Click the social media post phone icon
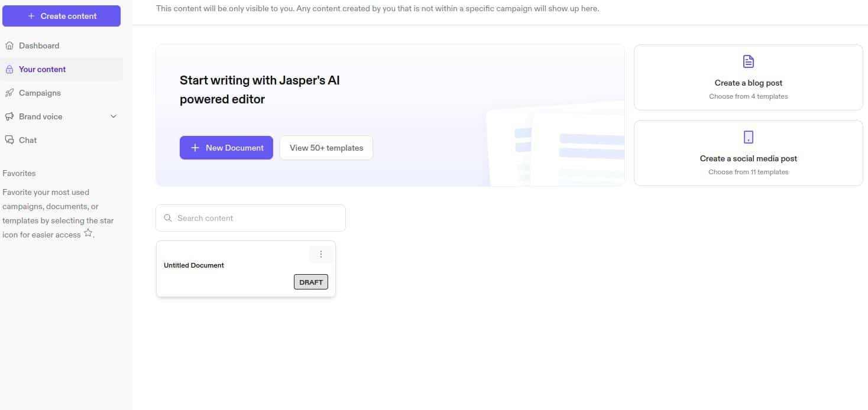The width and height of the screenshot is (868, 410). (x=749, y=137)
